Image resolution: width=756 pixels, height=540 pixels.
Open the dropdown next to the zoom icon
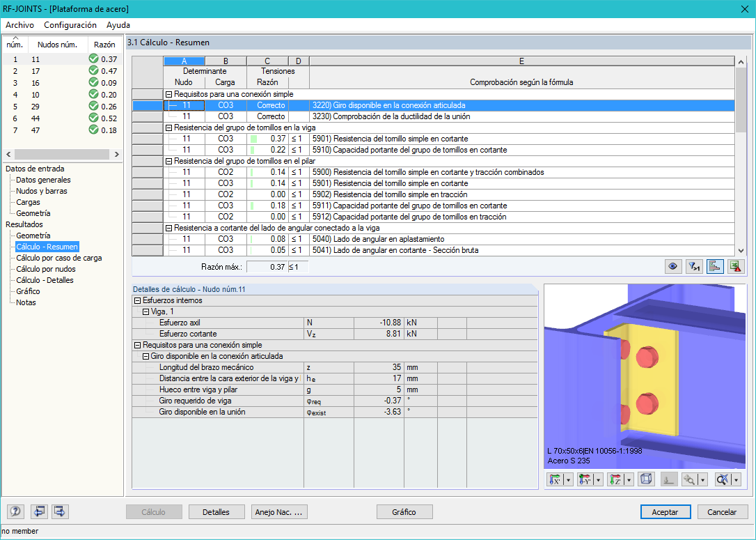point(703,479)
